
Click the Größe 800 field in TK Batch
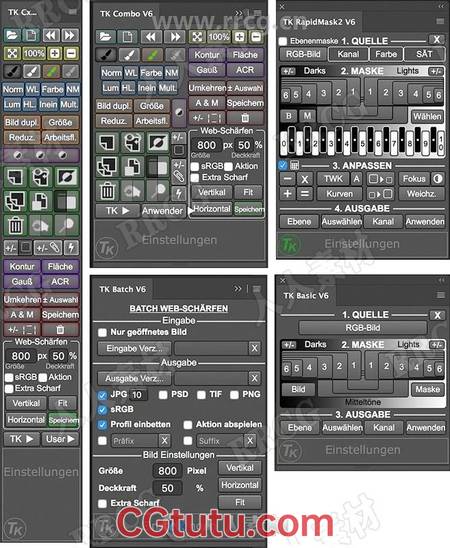coord(167,471)
